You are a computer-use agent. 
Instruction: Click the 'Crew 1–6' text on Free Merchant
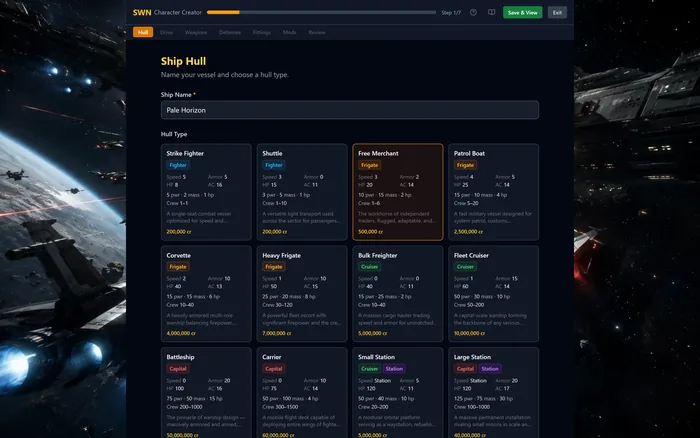tap(369, 203)
